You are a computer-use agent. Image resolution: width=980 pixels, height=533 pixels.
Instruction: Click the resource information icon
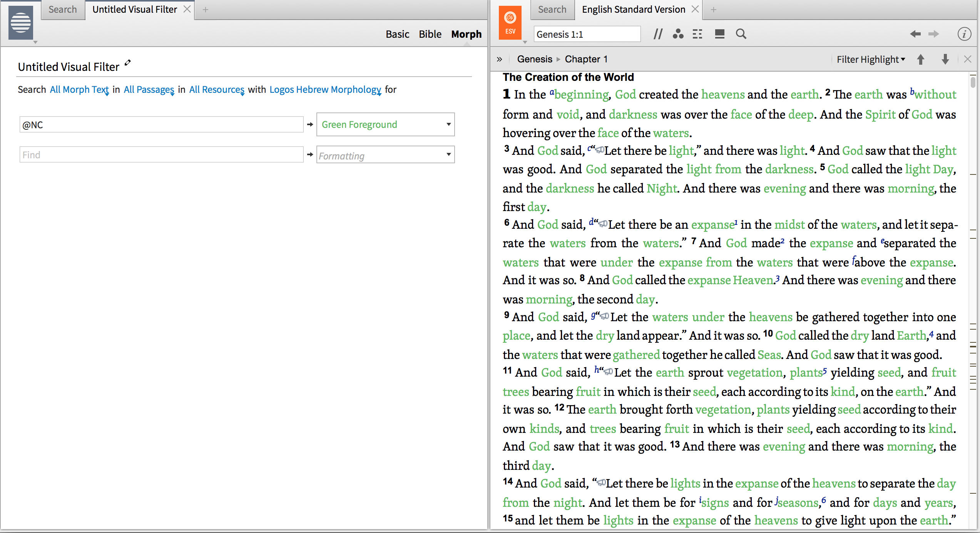[x=964, y=34]
